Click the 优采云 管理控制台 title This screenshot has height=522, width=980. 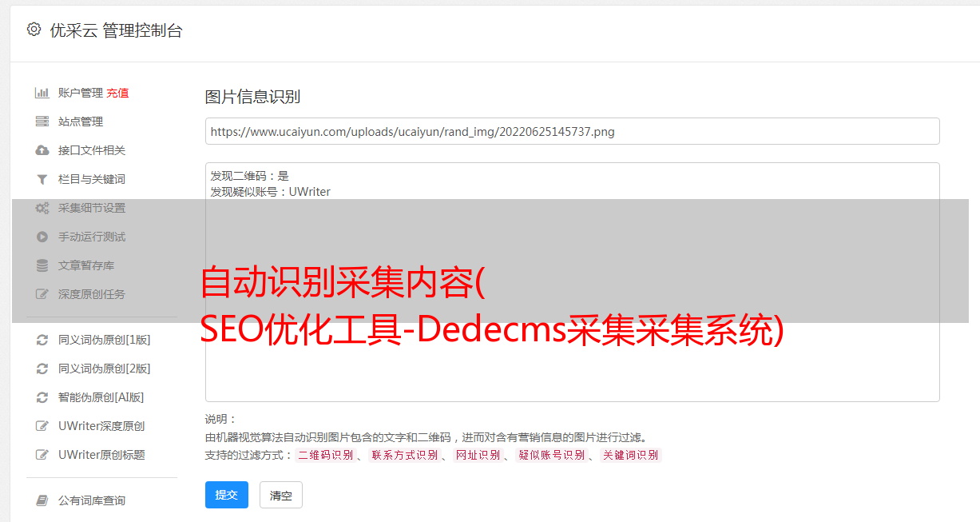(116, 30)
